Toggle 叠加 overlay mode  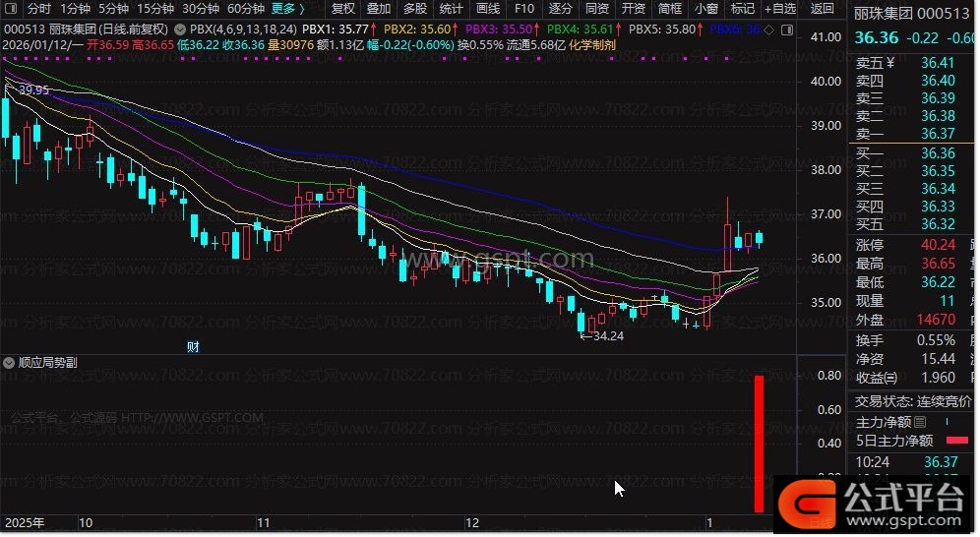click(379, 9)
